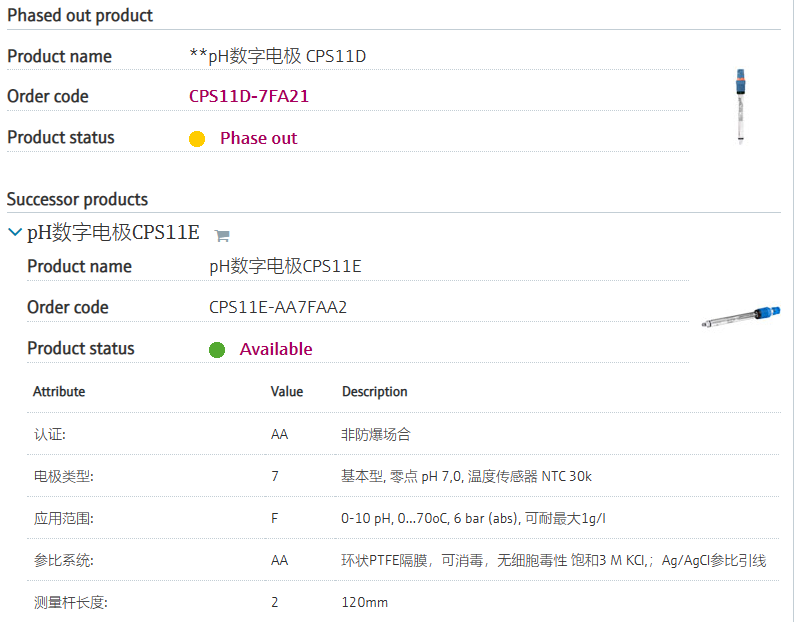Click the Attribute column header

click(59, 392)
